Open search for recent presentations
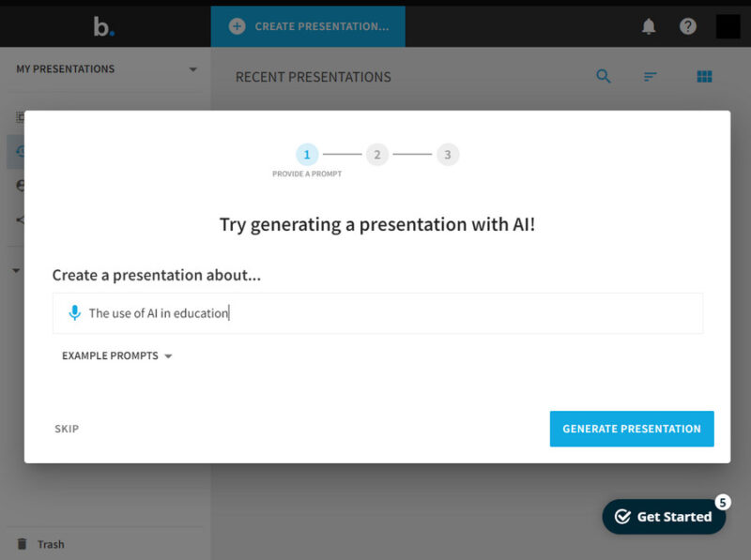Viewport: 751px width, 560px height. (x=604, y=75)
